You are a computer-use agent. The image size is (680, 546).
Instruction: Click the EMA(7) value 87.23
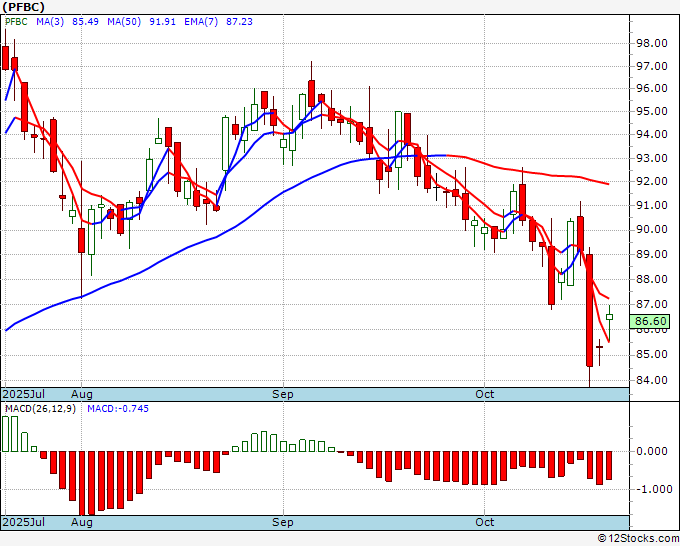coord(239,22)
